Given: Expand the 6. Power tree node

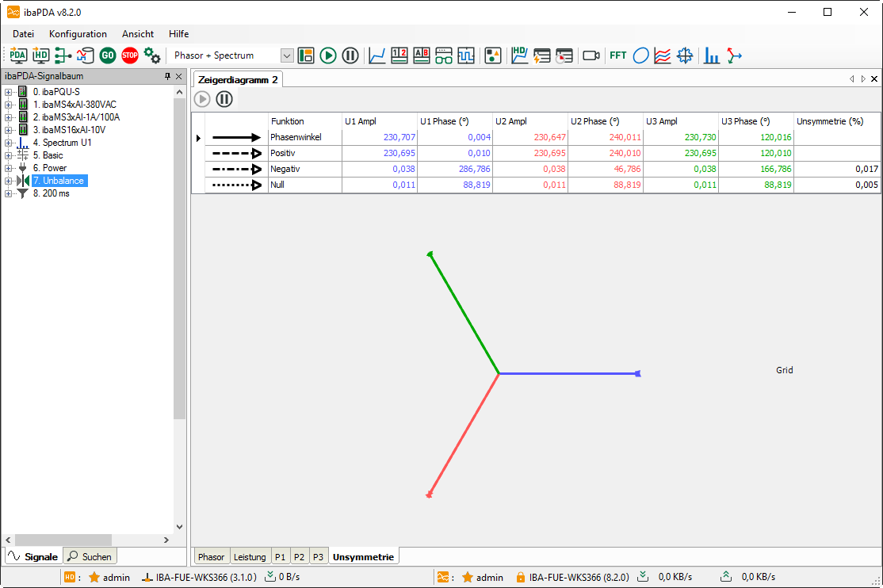Looking at the screenshot, I should [x=8, y=168].
